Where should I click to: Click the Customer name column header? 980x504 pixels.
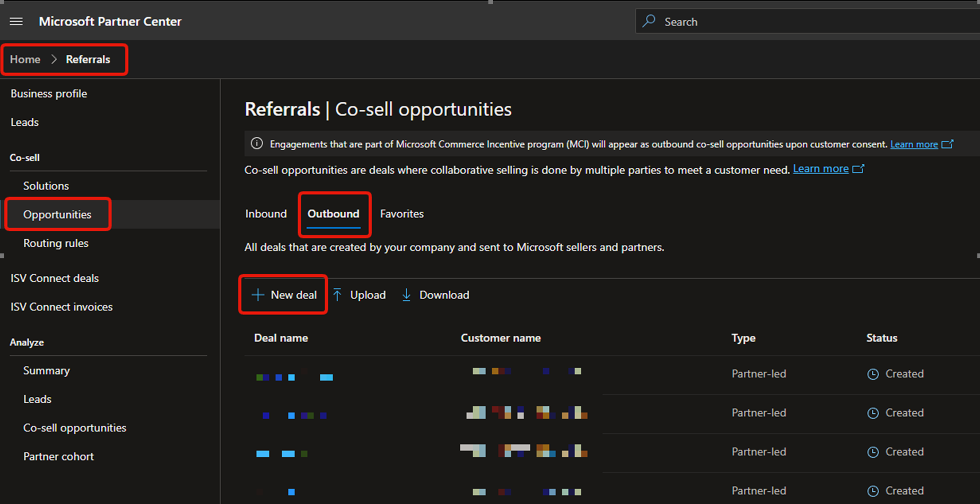500,337
